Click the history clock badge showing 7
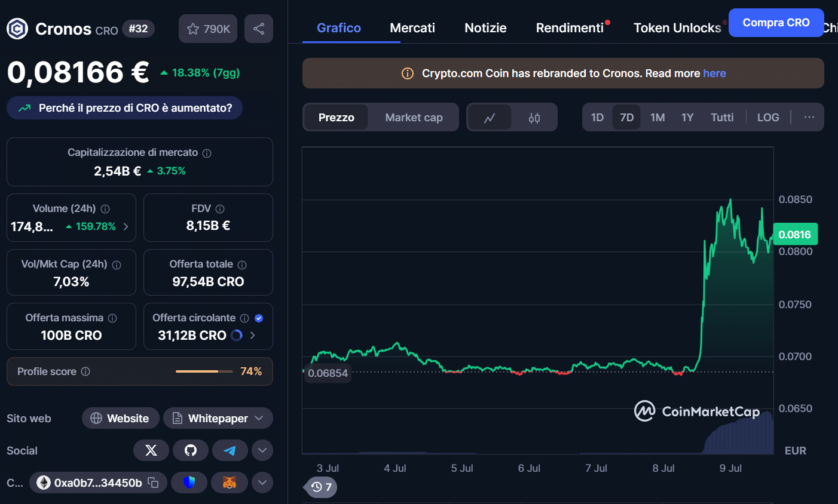 coord(322,487)
